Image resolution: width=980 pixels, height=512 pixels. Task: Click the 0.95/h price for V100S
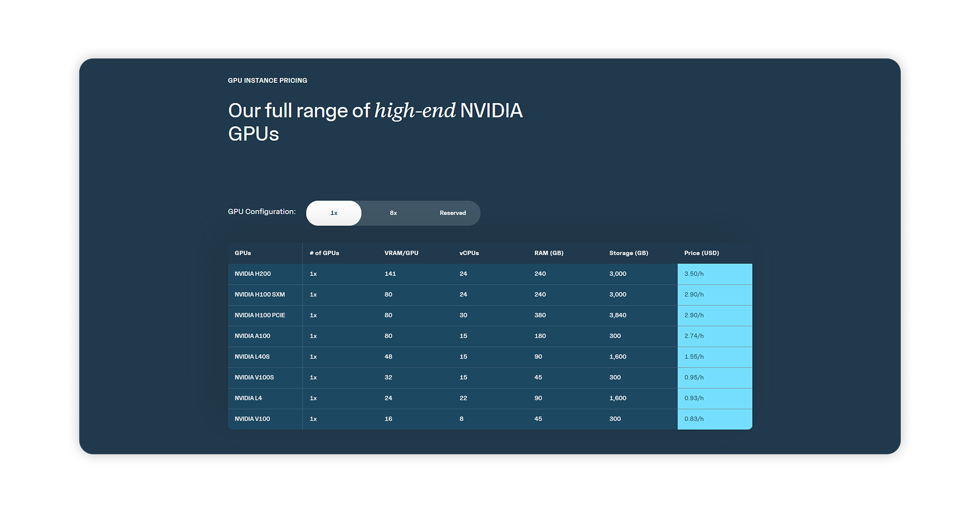[694, 377]
